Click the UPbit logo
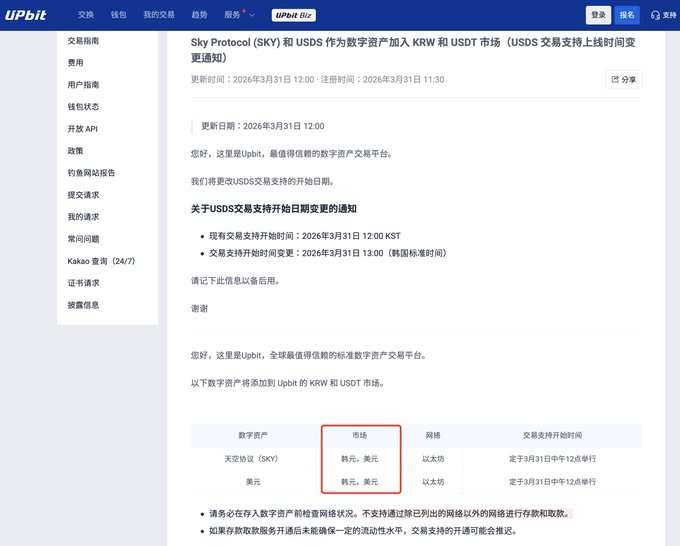The image size is (680, 546). click(32, 15)
